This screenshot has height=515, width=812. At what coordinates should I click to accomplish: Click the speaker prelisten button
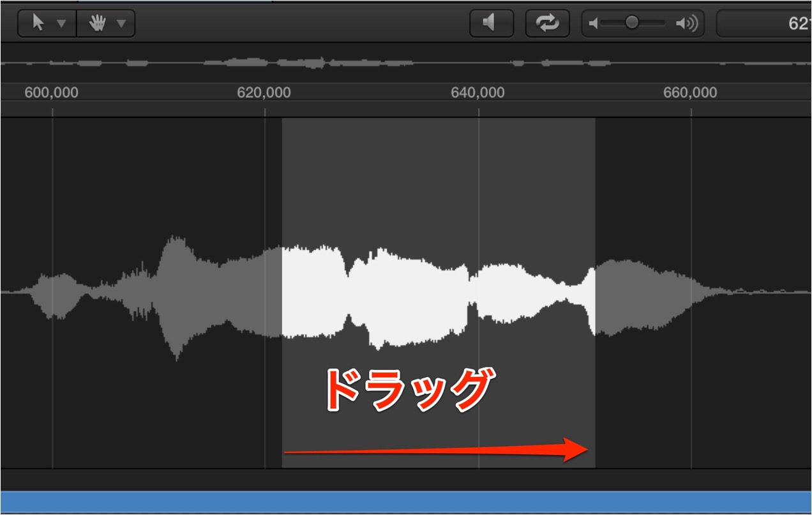pos(492,24)
